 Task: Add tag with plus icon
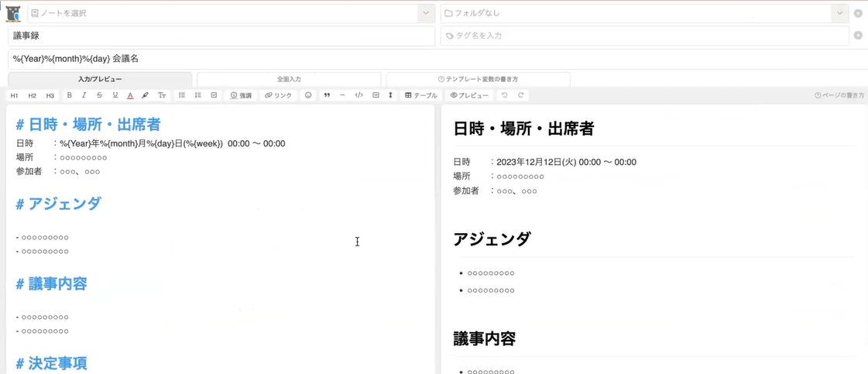[x=859, y=36]
